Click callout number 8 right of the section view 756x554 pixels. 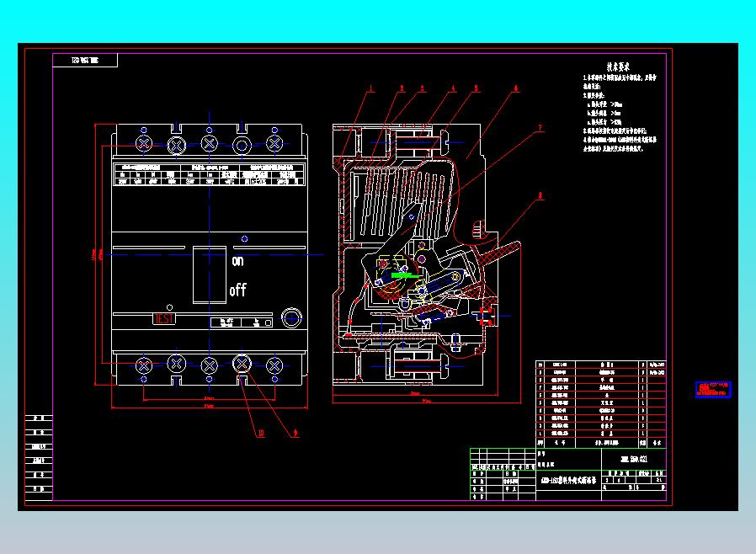pyautogui.click(x=540, y=196)
